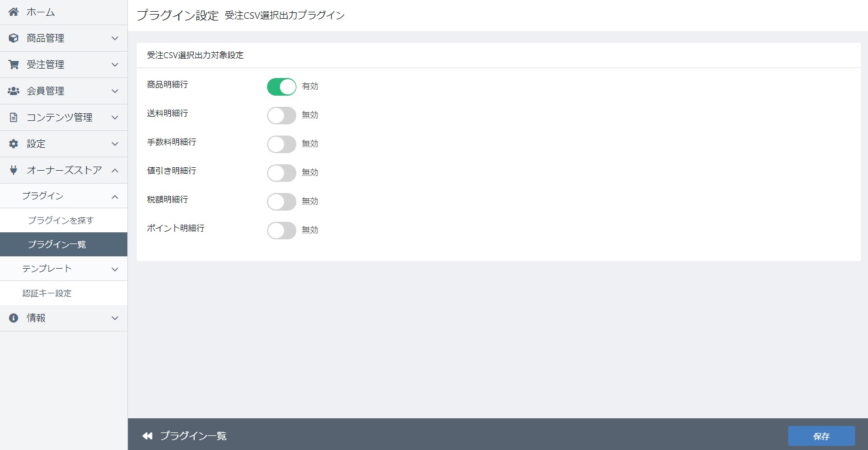868x450 pixels.
Task: Click the info circle icon for 情報
Action: pyautogui.click(x=13, y=318)
